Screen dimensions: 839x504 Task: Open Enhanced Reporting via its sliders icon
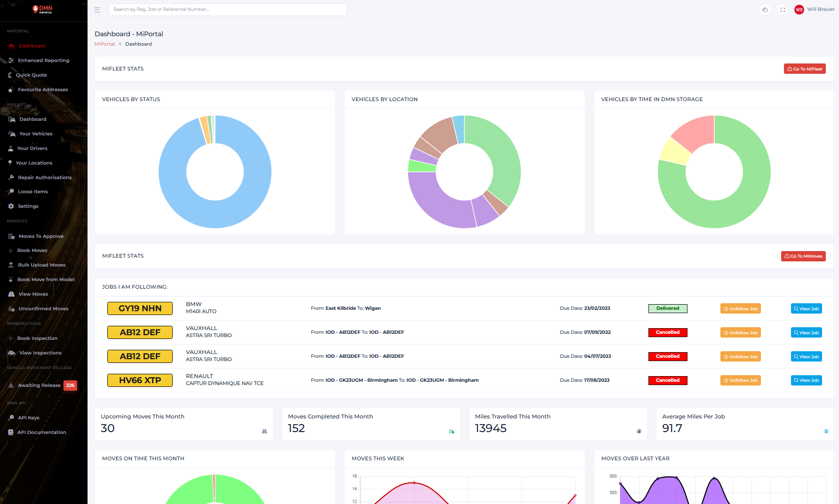pos(11,61)
